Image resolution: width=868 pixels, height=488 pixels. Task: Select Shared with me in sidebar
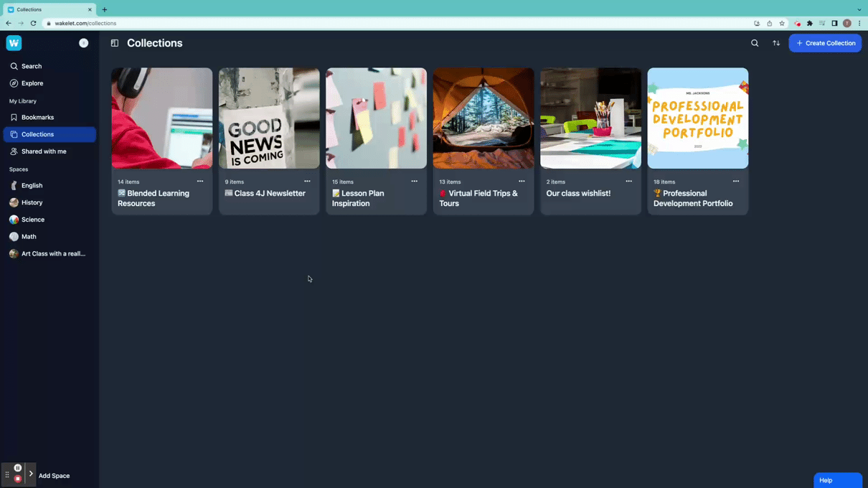tap(43, 151)
